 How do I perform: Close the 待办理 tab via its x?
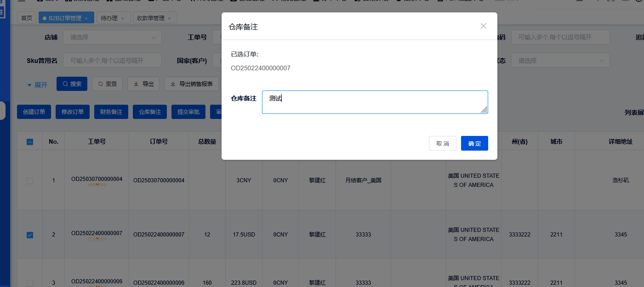pos(122,18)
